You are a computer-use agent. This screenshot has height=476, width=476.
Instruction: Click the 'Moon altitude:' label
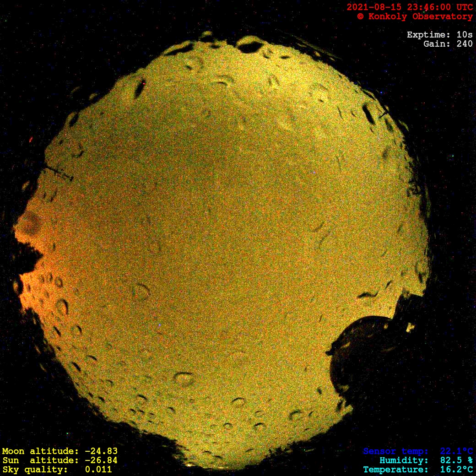point(38,451)
